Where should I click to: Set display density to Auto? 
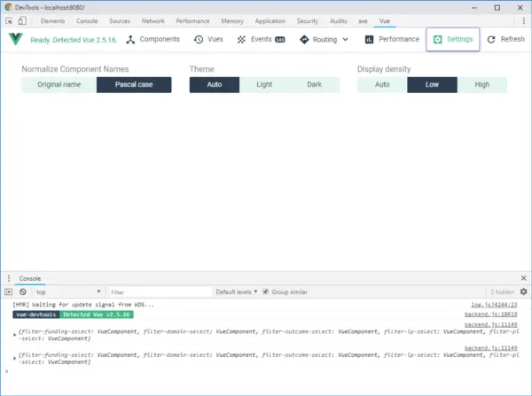[x=382, y=84]
